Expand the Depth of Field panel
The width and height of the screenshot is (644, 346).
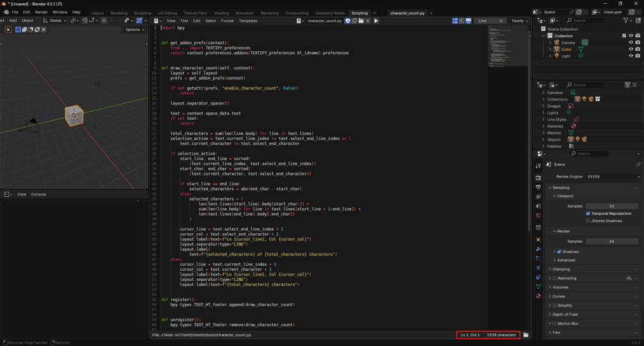pos(565,315)
